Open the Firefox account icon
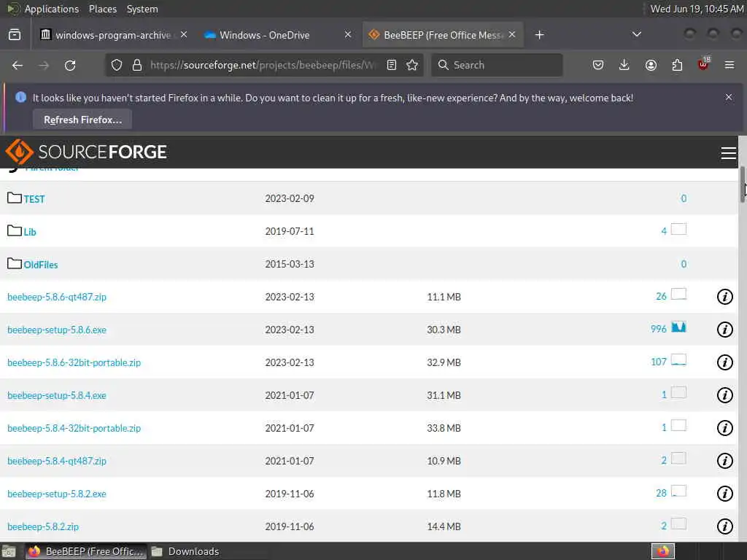 (651, 65)
